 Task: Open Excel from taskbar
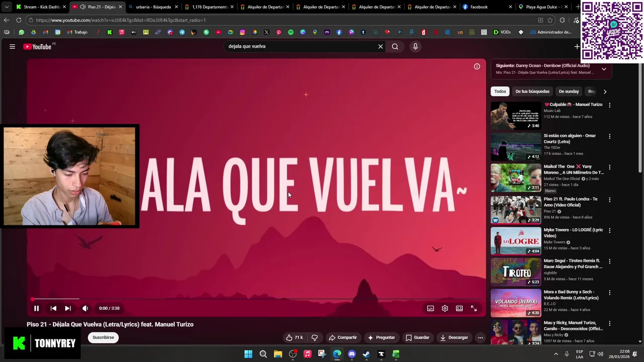[396, 354]
